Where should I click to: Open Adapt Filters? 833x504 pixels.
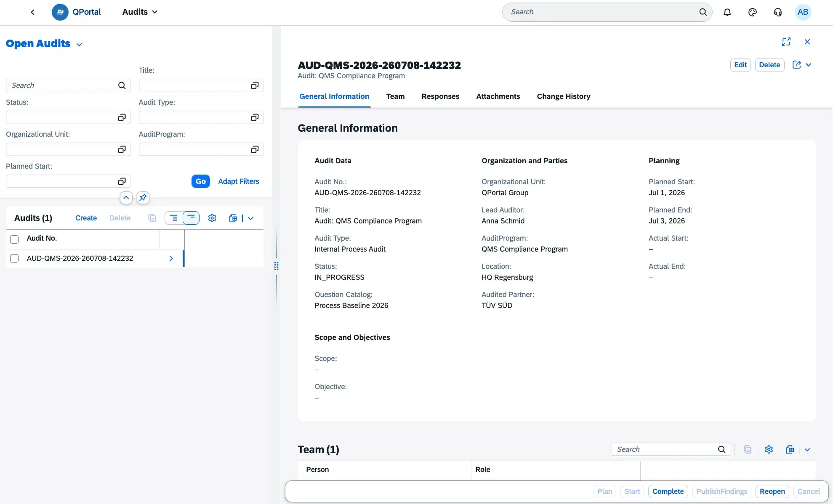click(239, 181)
